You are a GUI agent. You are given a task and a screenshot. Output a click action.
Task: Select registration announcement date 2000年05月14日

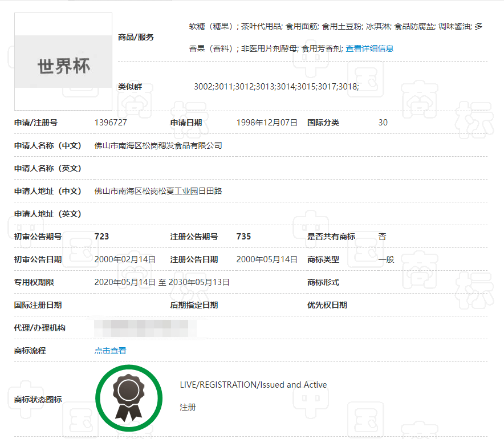[x=267, y=259]
